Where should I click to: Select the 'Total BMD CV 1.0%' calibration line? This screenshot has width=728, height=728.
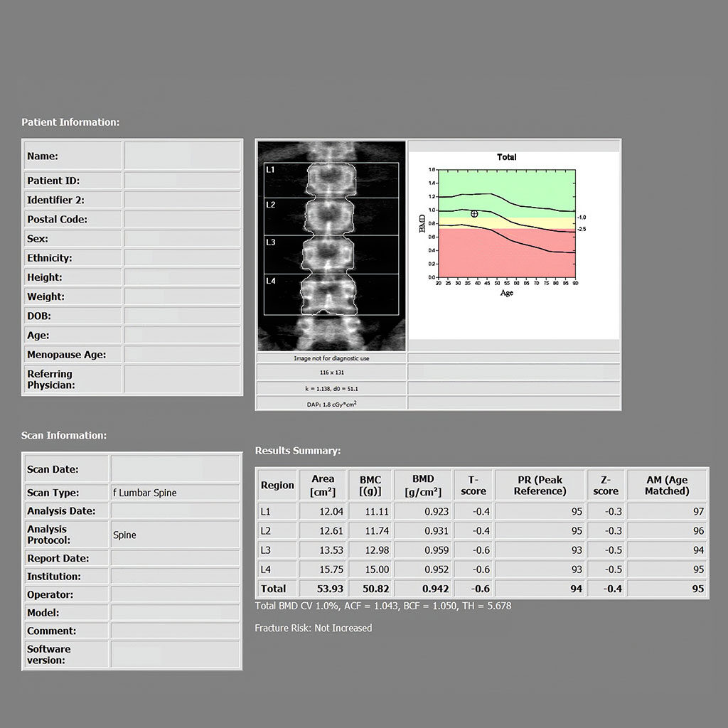pos(383,606)
